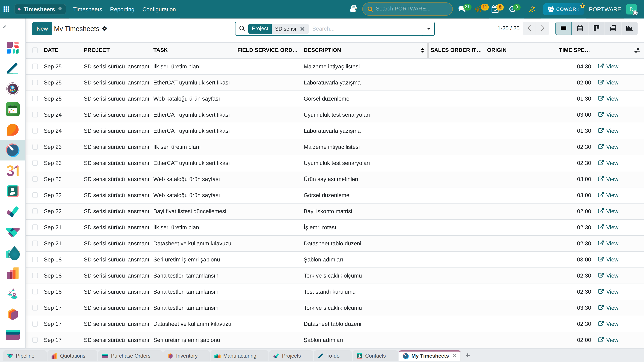The height and width of the screenshot is (362, 644).
Task: Remove the SD serisi project filter
Action: click(x=302, y=29)
